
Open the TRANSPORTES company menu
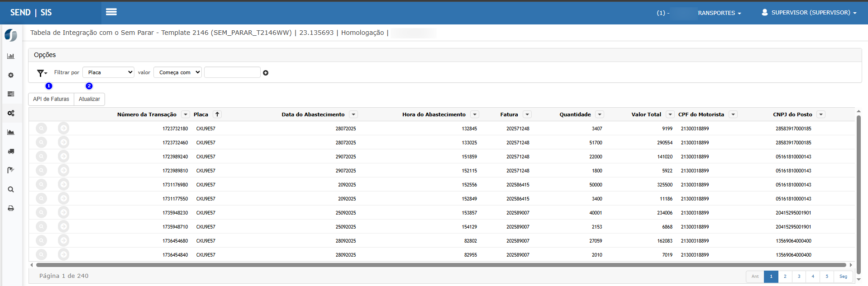pyautogui.click(x=719, y=13)
